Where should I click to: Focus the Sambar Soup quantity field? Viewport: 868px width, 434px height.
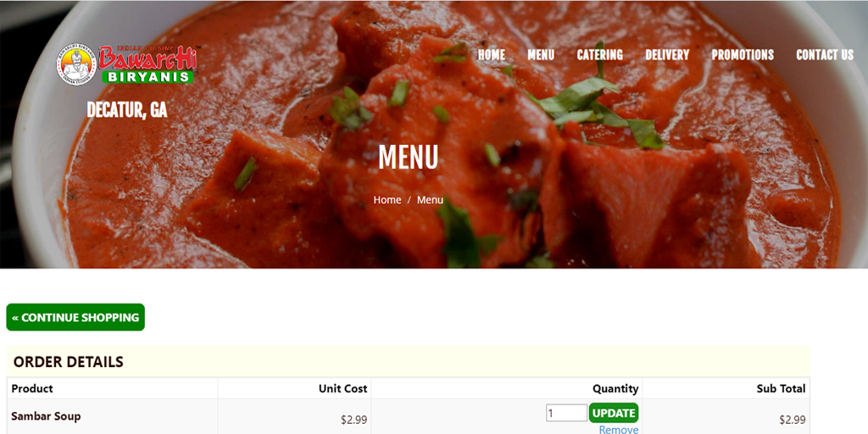pos(566,413)
